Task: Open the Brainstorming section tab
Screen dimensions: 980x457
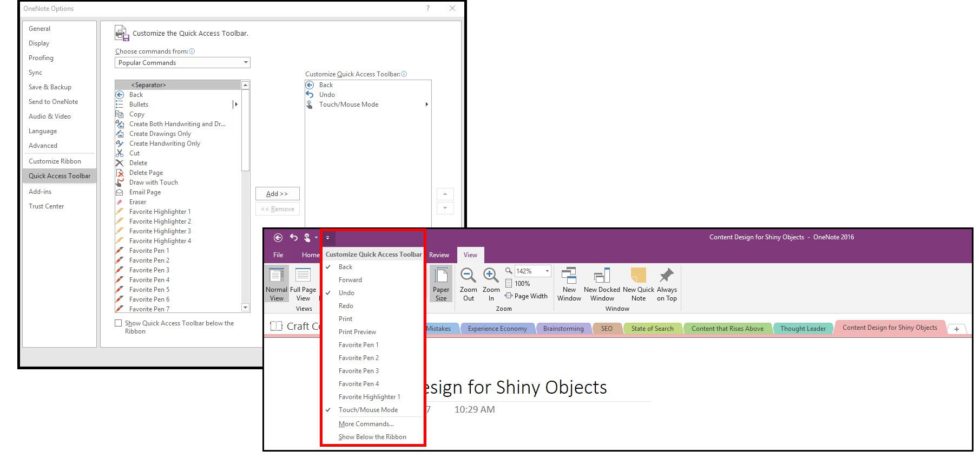Action: 563,329
